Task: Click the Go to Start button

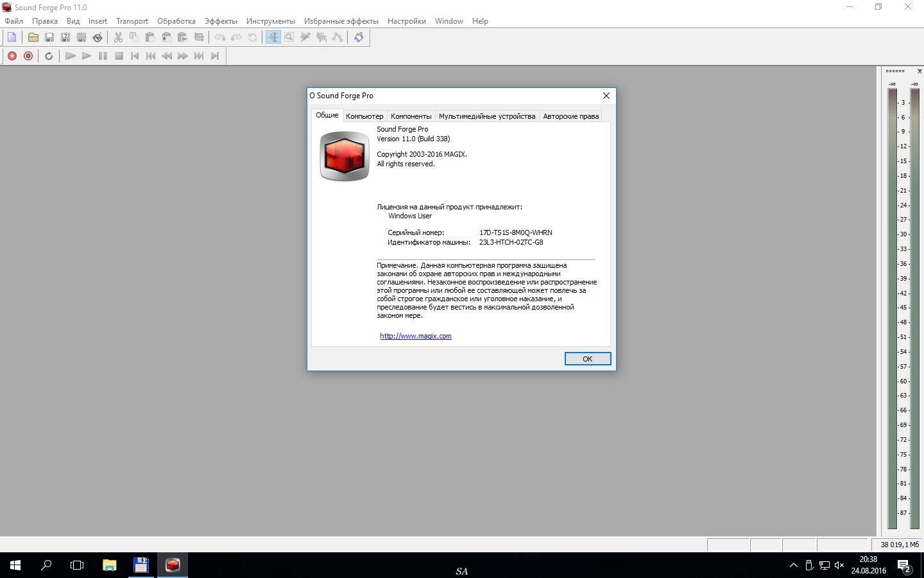Action: point(135,56)
